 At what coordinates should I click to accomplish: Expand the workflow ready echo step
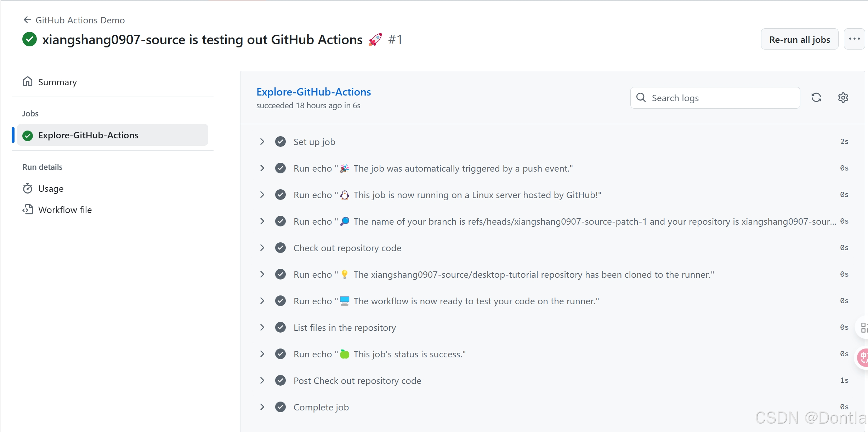click(x=262, y=301)
